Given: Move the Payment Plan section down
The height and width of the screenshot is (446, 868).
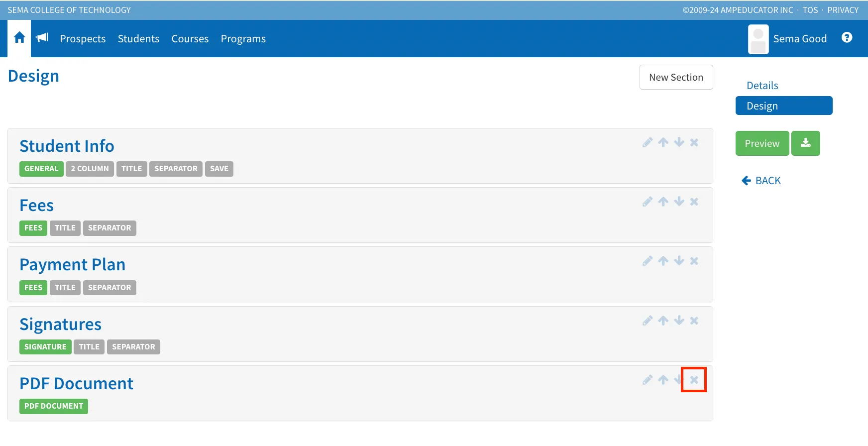Looking at the screenshot, I should point(679,261).
